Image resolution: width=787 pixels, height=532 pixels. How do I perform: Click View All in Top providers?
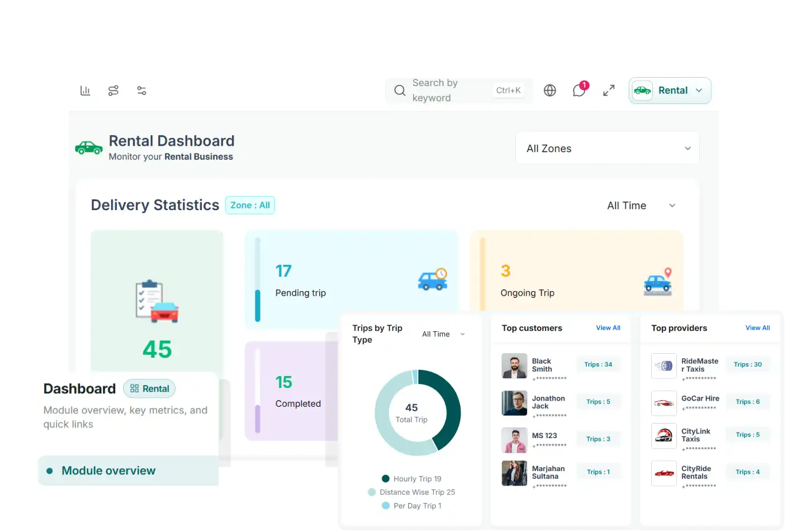click(x=757, y=328)
